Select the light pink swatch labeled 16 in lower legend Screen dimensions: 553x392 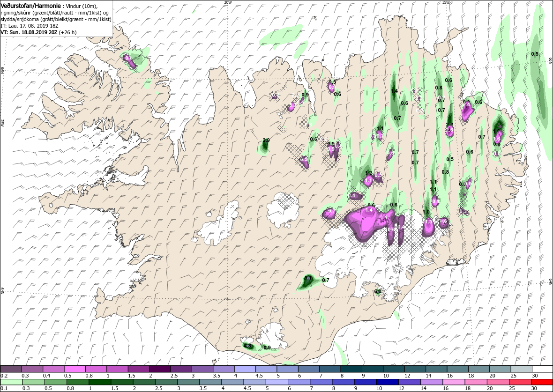click(x=454, y=382)
